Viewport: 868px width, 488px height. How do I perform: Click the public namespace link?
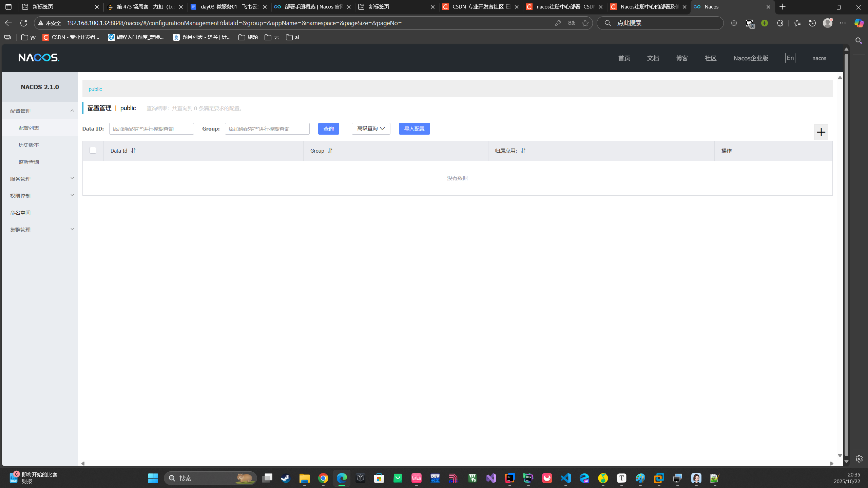click(x=95, y=89)
